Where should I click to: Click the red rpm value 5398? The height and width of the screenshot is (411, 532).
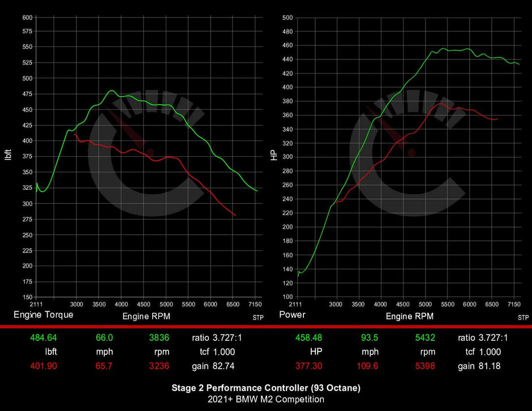coord(425,366)
